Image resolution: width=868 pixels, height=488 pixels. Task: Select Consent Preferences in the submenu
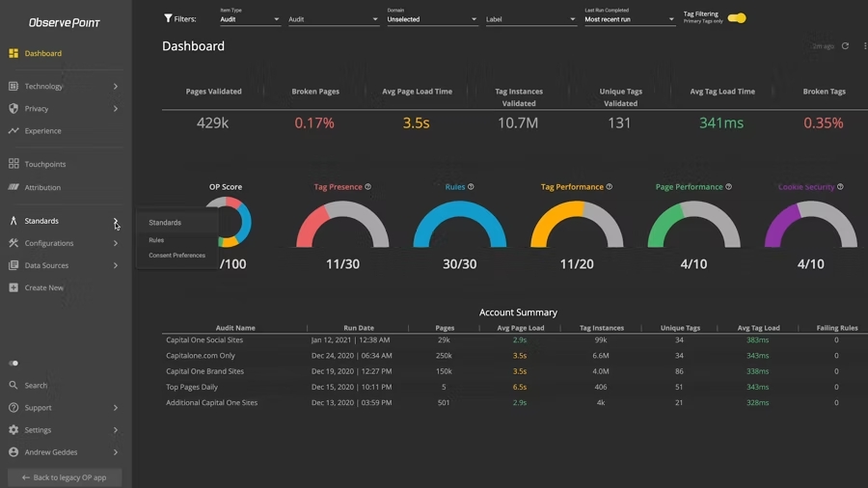[177, 255]
